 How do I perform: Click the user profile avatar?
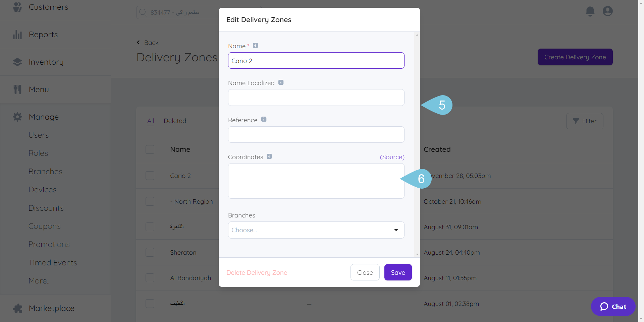coord(608,11)
